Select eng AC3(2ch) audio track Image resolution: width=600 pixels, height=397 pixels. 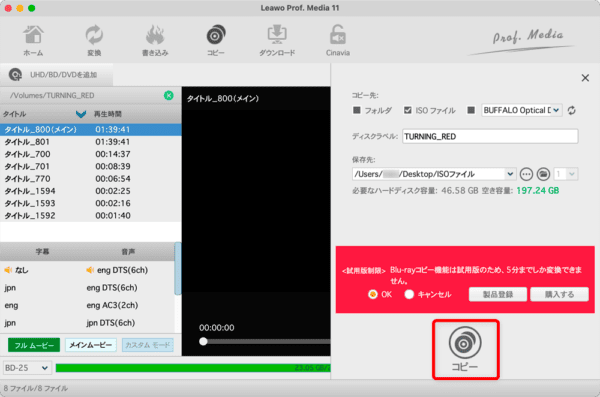[112, 305]
